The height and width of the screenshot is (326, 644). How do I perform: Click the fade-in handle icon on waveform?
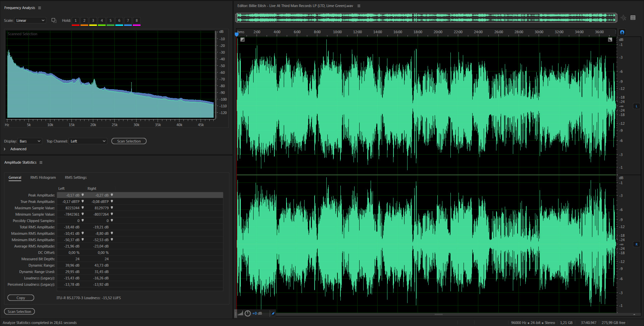tap(243, 40)
